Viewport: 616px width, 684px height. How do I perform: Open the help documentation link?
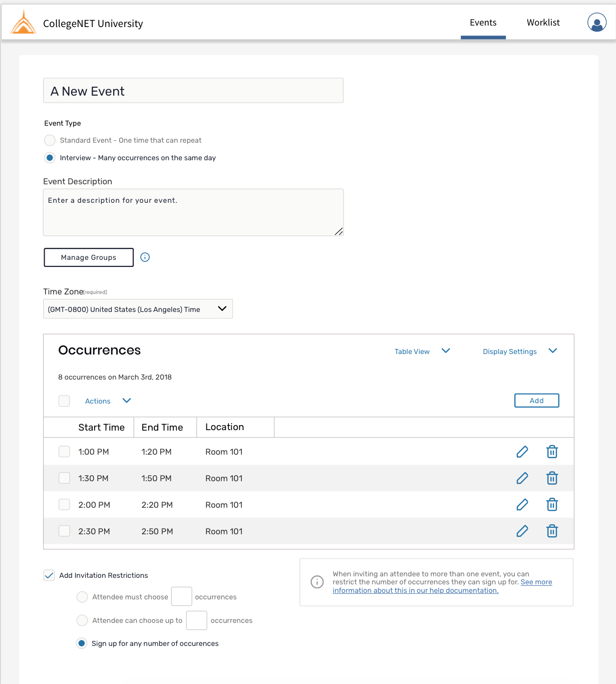pos(442,586)
